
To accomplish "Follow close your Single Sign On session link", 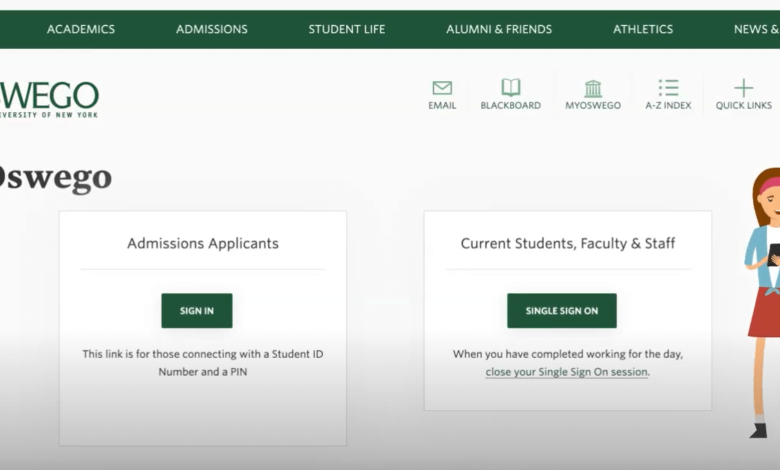I will (567, 372).
